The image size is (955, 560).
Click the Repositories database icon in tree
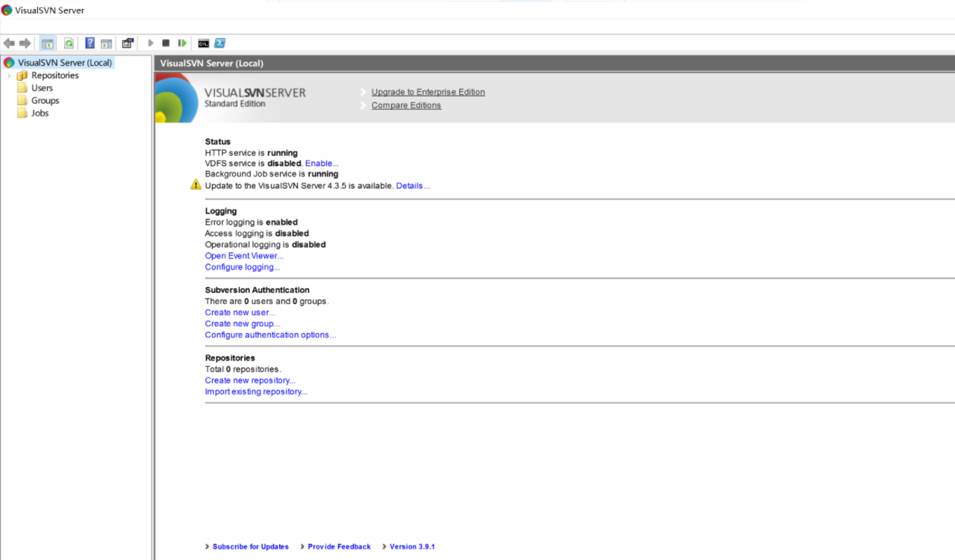(22, 75)
